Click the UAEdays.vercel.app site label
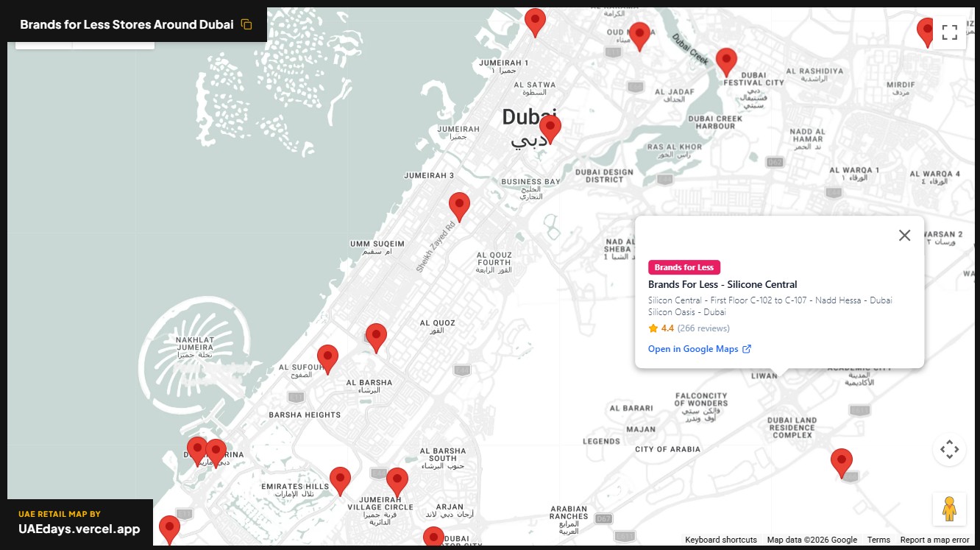The width and height of the screenshot is (980, 550). point(79,529)
